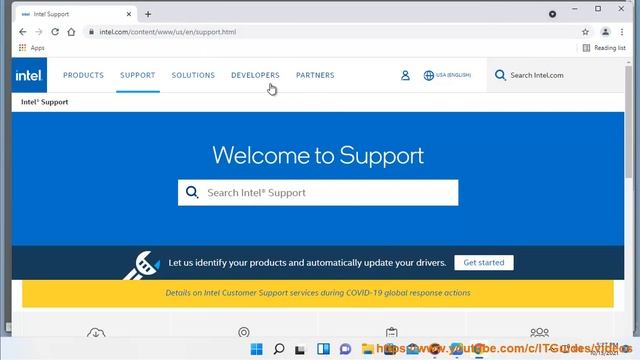640x360 pixels.
Task: Click the browser home icon
Action: 71,32
